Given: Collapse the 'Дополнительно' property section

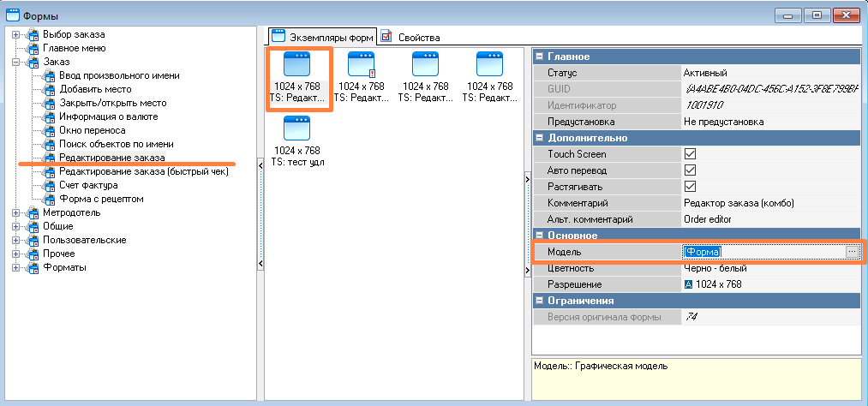Looking at the screenshot, I should [540, 138].
